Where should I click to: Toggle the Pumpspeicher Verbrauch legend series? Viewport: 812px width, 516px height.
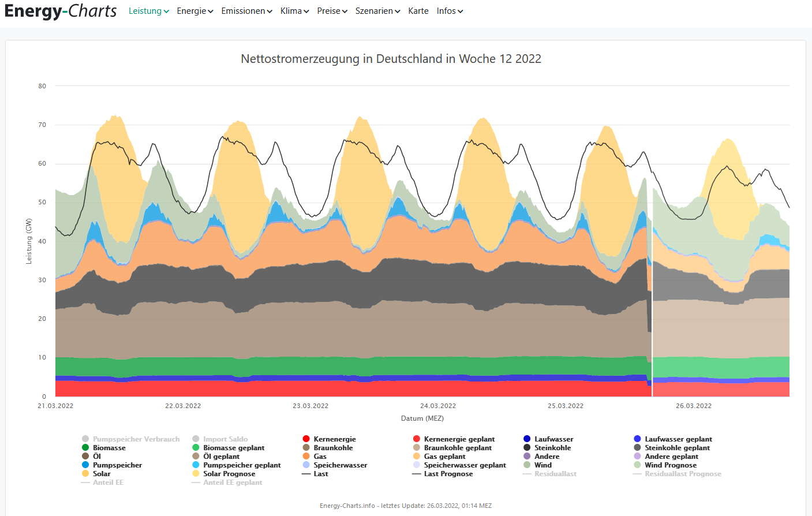[x=131, y=439]
